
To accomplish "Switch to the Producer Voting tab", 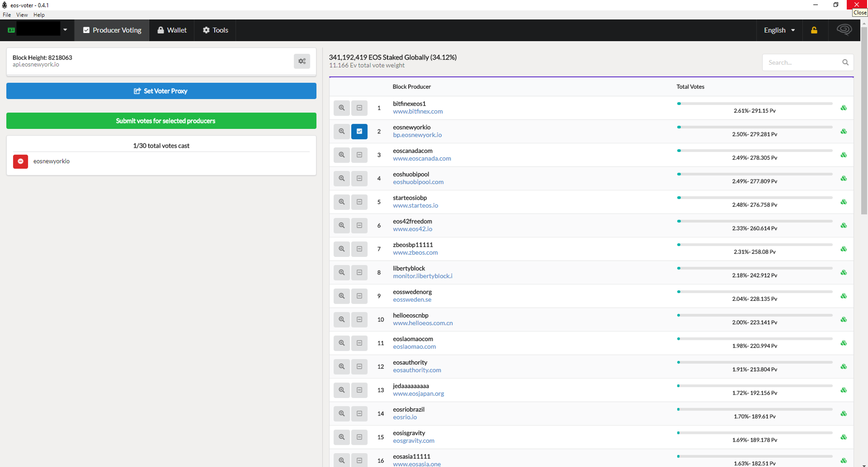I will (x=112, y=30).
